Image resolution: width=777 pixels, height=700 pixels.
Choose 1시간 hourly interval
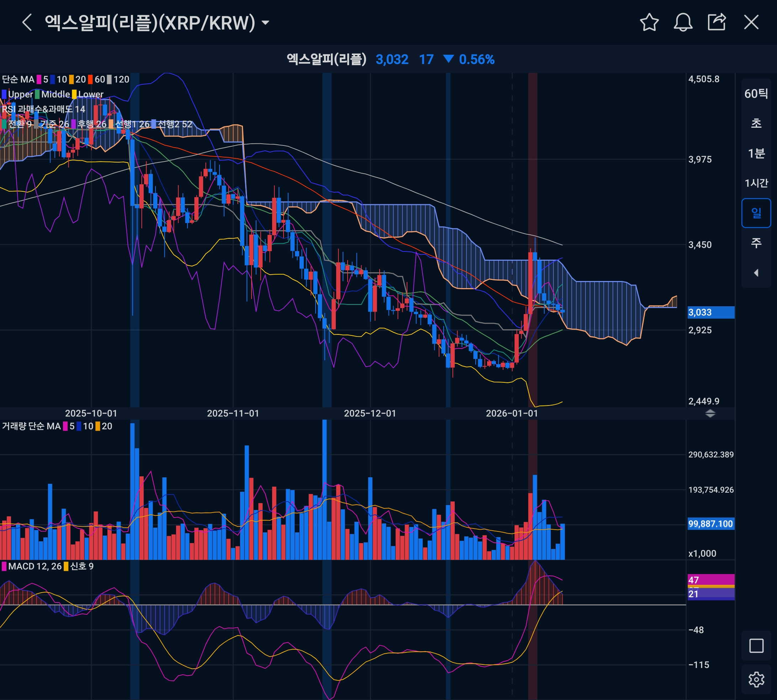tap(756, 183)
